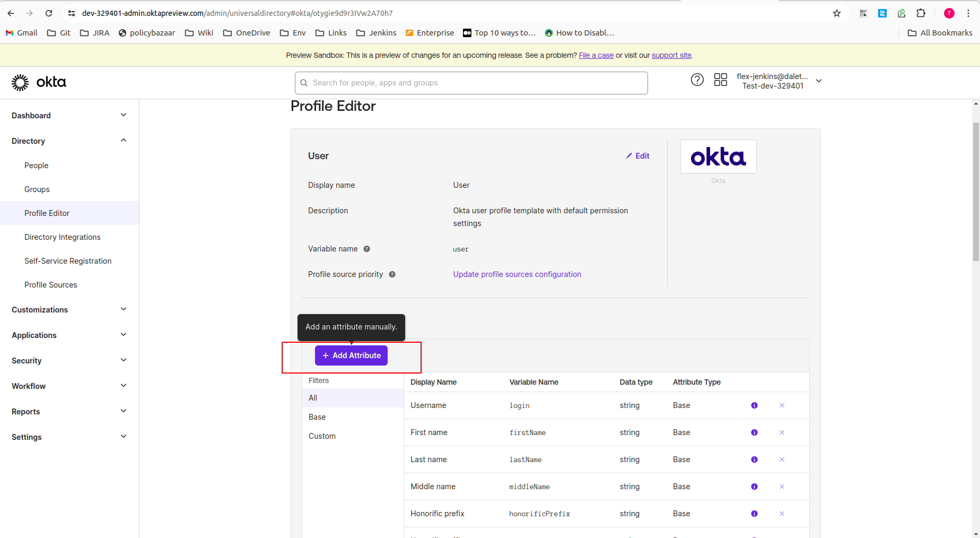Expand the Workflow menu
This screenshot has height=538, width=980.
(x=69, y=386)
